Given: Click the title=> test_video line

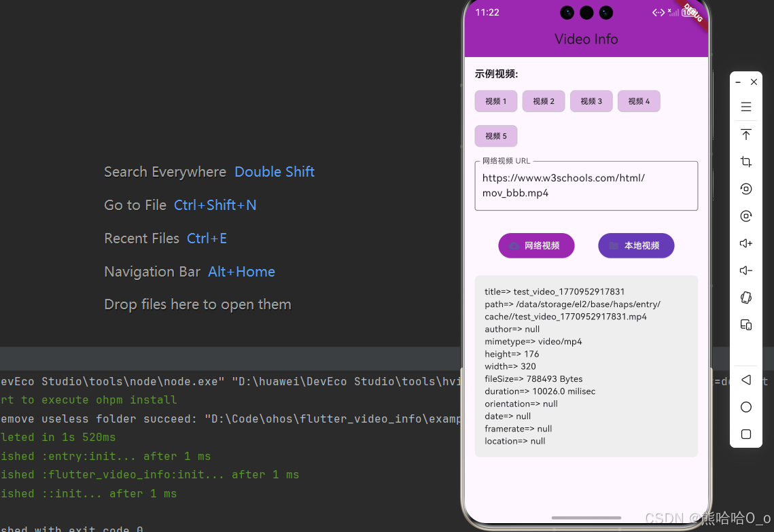Looking at the screenshot, I should tap(555, 291).
